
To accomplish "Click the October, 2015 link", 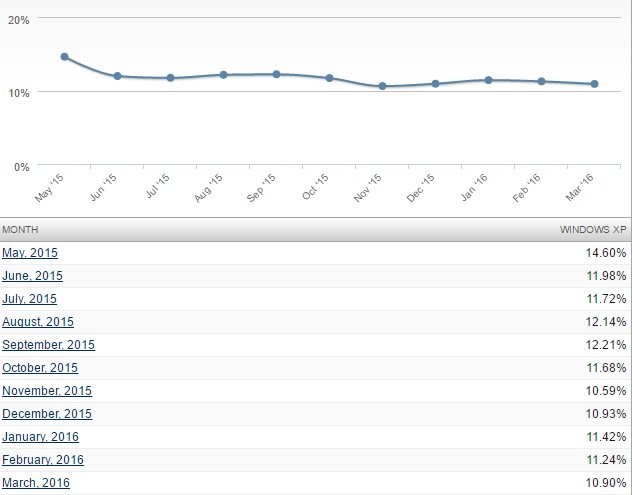I will pos(41,368).
